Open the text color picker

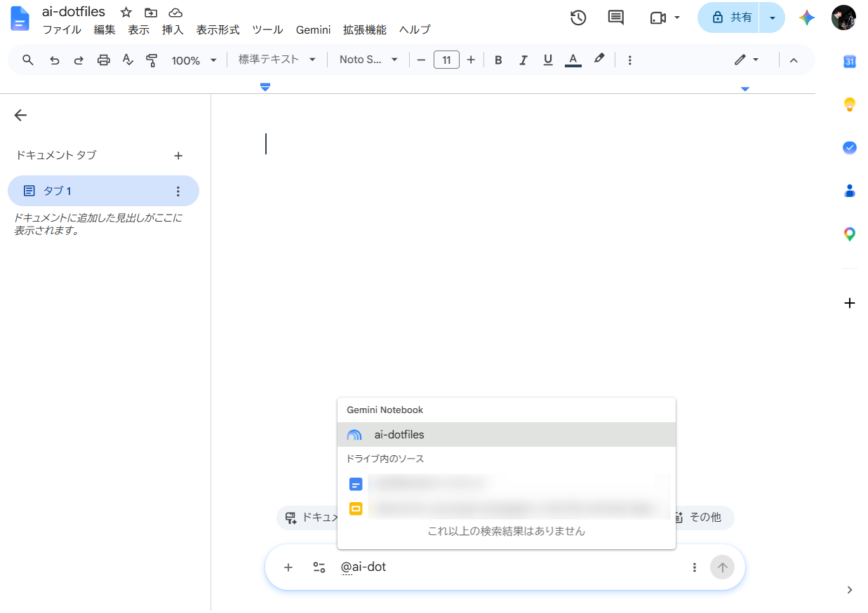coord(573,60)
